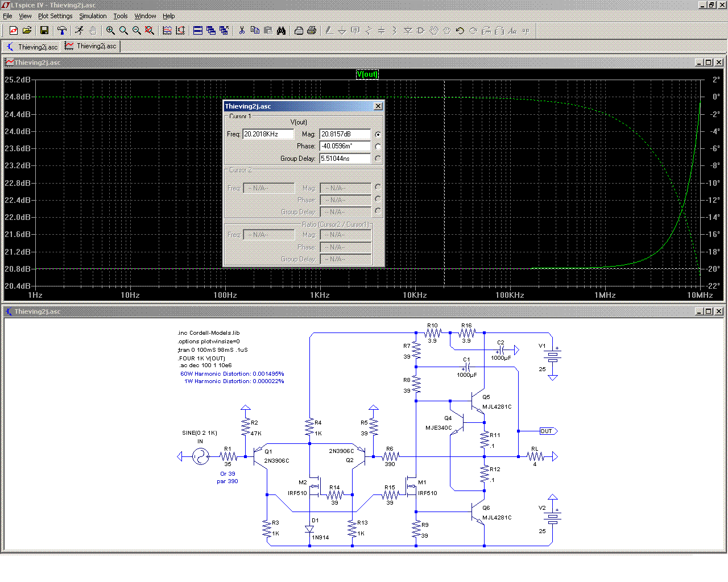Click the Print Setup icon
Image resolution: width=728 pixels, height=582 pixels.
299,31
